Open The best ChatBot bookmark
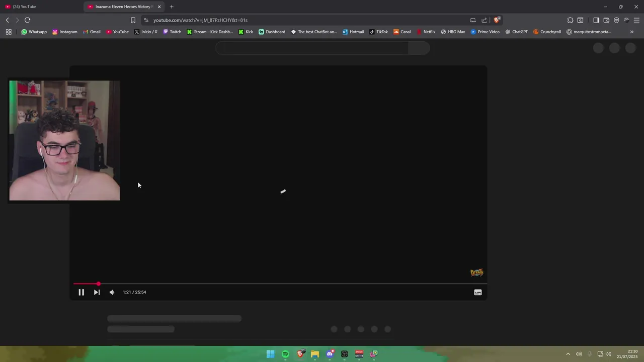 (x=314, y=32)
